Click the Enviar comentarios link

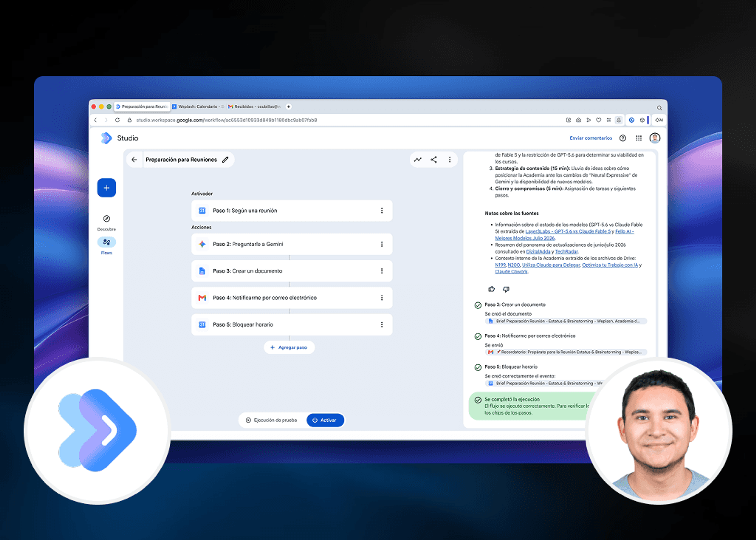(x=590, y=138)
